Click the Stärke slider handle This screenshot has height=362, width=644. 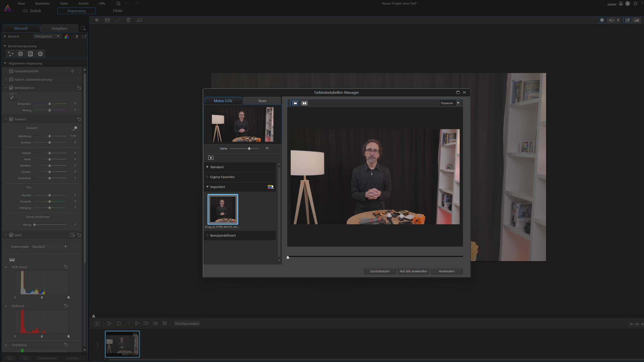[x=249, y=148]
